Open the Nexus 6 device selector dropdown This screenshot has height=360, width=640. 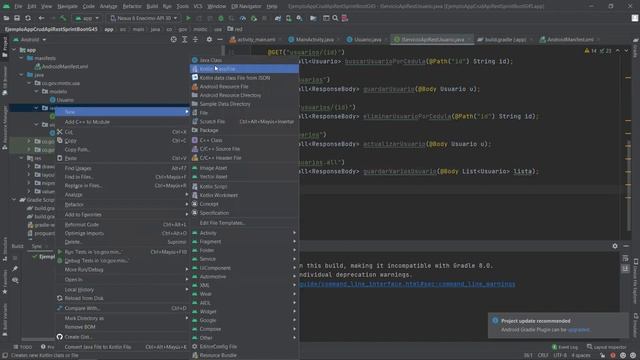pyautogui.click(x=144, y=18)
